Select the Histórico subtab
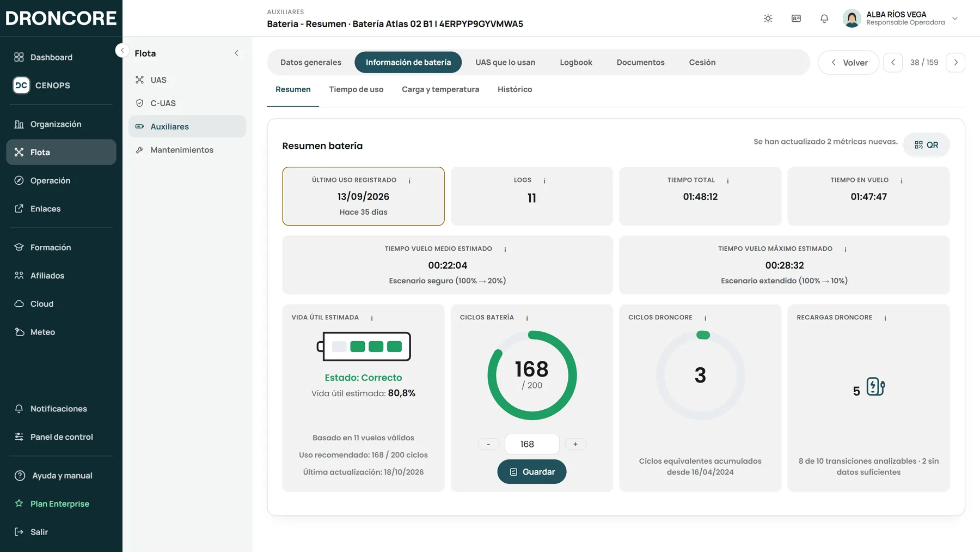This screenshot has height=552, width=980. (514, 89)
